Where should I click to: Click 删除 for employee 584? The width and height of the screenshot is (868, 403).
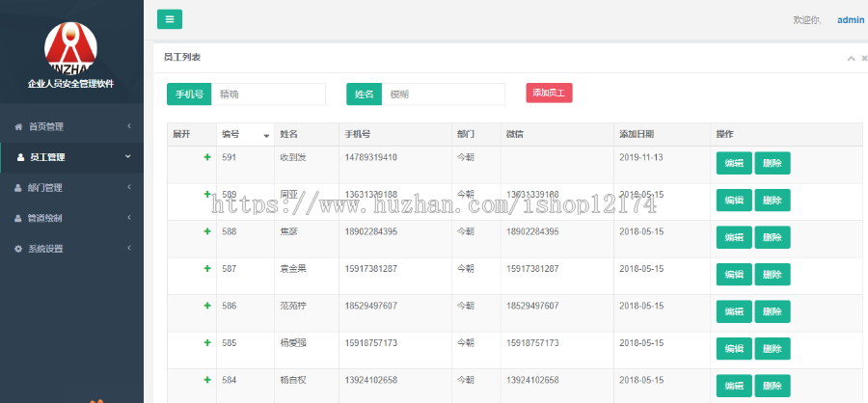tap(773, 386)
